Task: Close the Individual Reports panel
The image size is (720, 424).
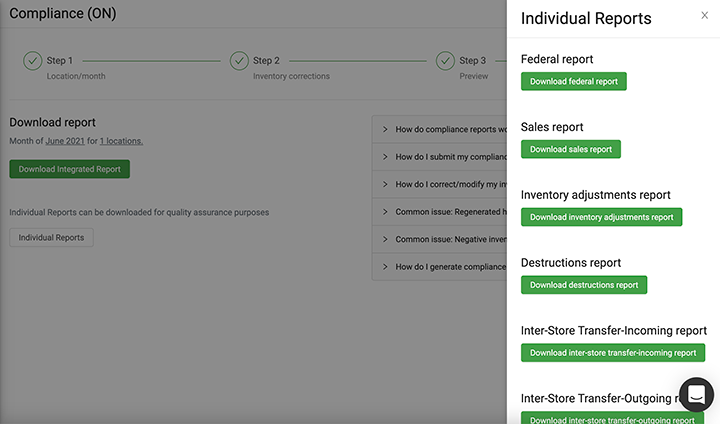Action: coord(704,16)
